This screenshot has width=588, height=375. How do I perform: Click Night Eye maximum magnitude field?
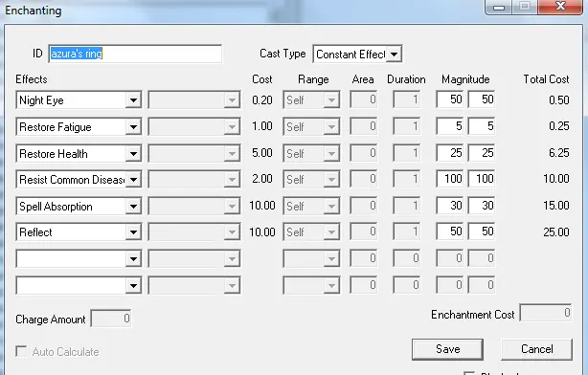(482, 99)
